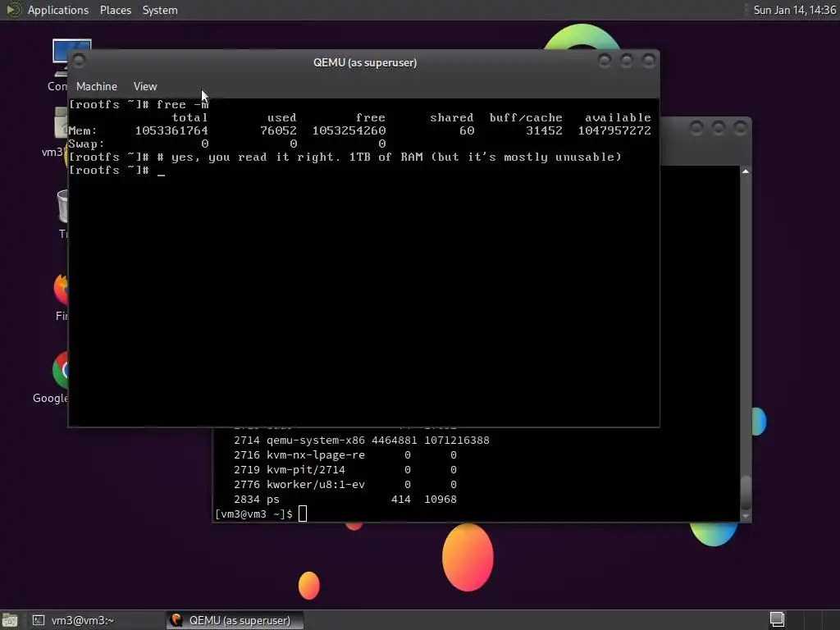
Task: Click the QEMU (as superuser) title bar text
Action: [x=365, y=62]
